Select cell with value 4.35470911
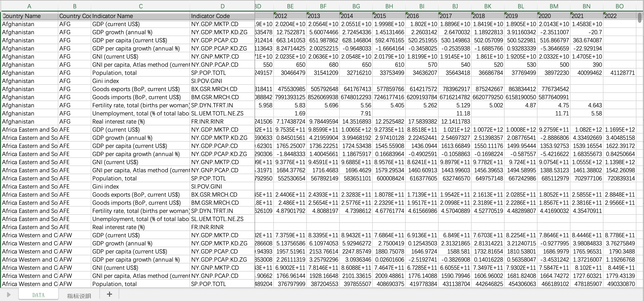 pyautogui.click(x=587, y=211)
